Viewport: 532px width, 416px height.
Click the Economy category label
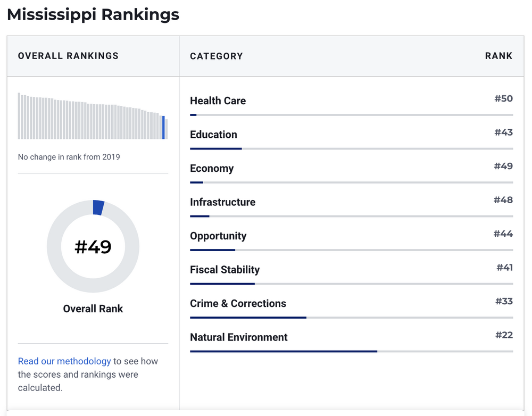pyautogui.click(x=212, y=168)
